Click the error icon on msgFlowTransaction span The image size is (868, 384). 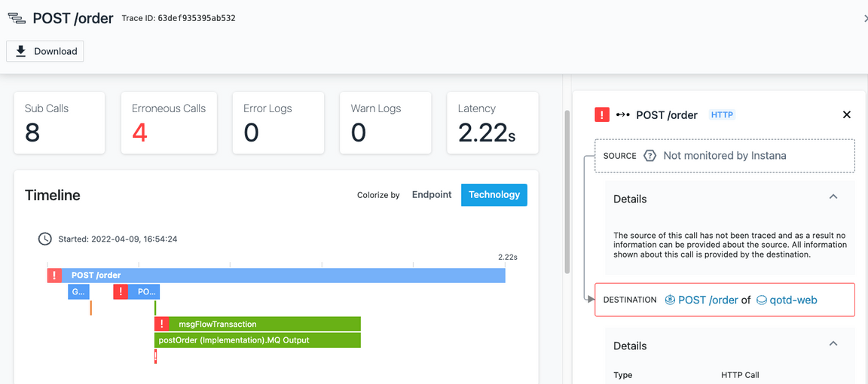tap(162, 324)
